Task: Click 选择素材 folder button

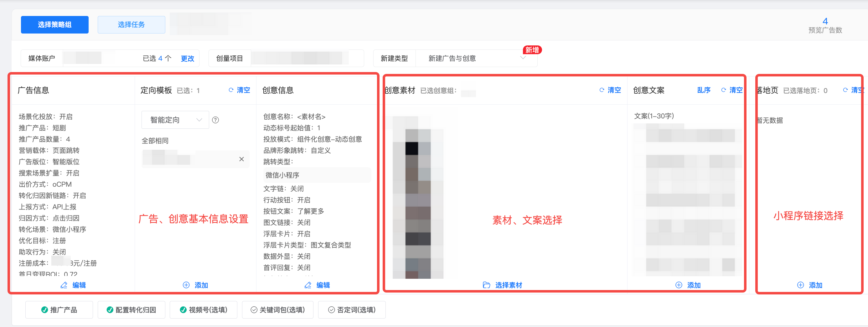Action: pyautogui.click(x=502, y=285)
